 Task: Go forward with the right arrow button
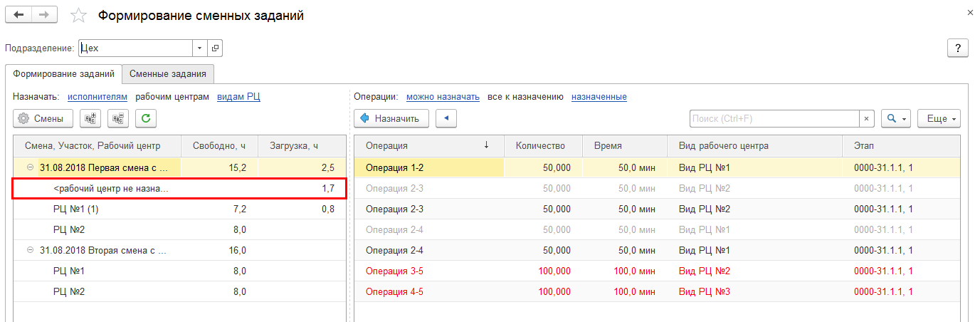click(x=45, y=15)
